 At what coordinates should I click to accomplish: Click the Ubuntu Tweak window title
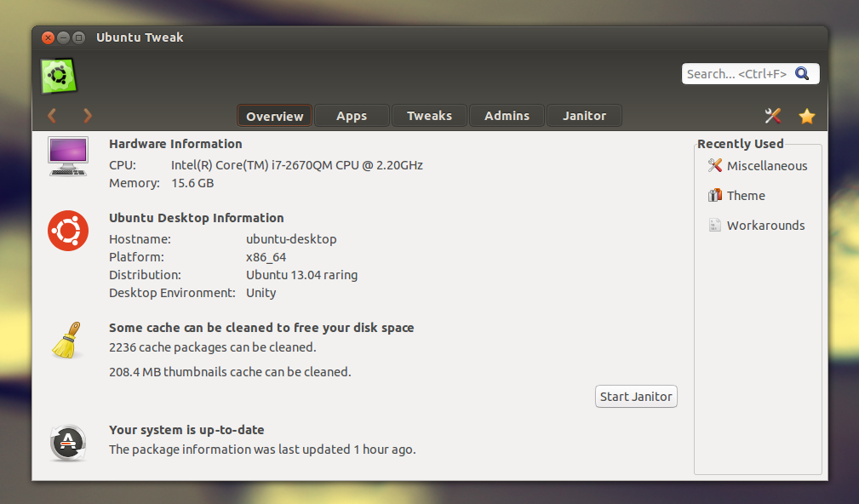click(x=140, y=37)
